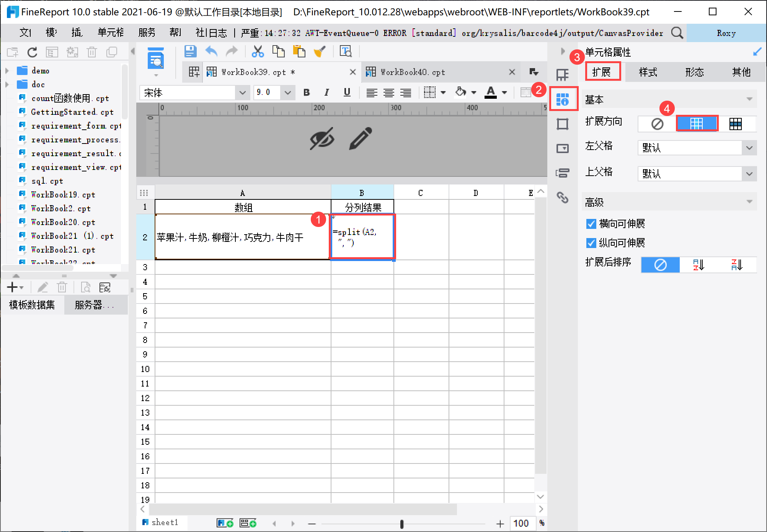Click the Save template icon
The height and width of the screenshot is (532, 767).
pyautogui.click(x=190, y=51)
